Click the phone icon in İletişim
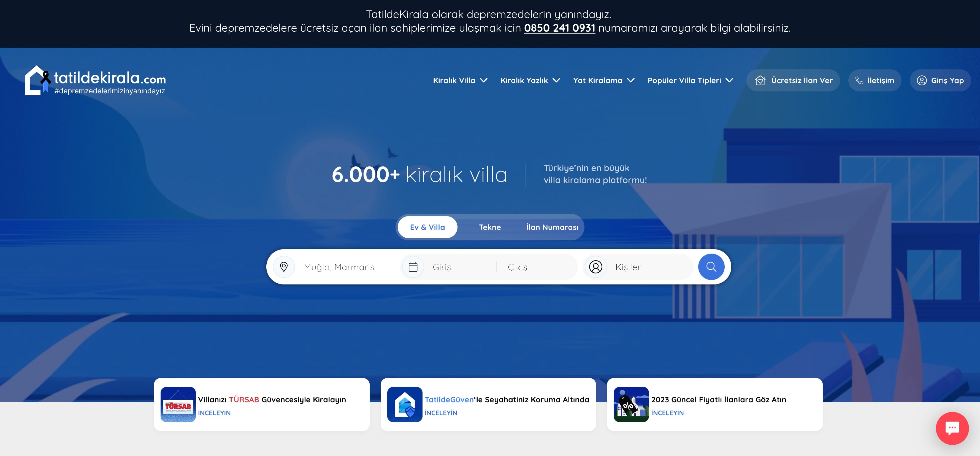Viewport: 980px width, 456px height. click(x=859, y=80)
